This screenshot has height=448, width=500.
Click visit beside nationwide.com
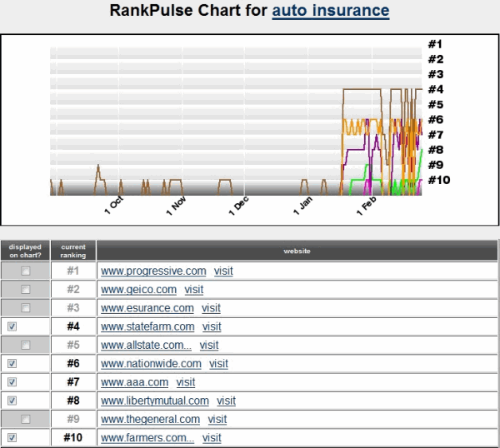(218, 364)
